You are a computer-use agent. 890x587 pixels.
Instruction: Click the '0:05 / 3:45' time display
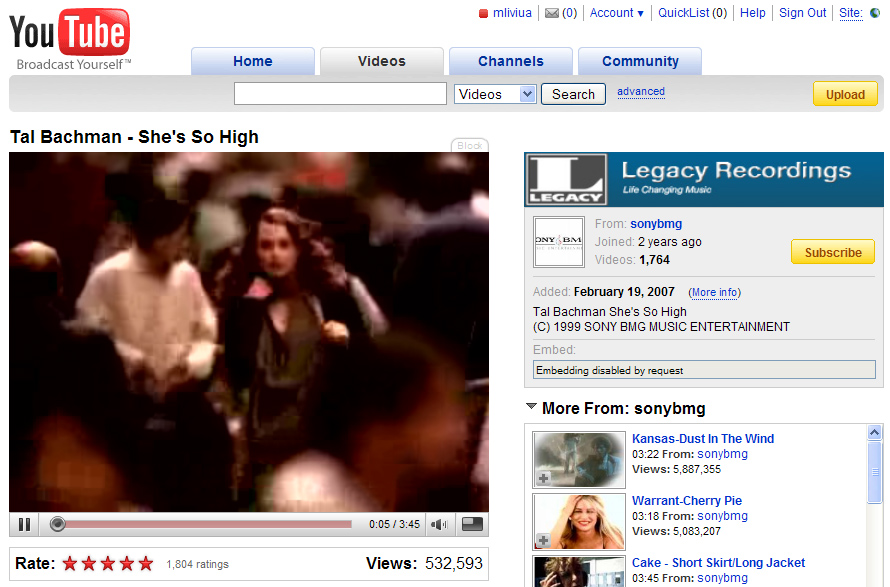coord(394,524)
